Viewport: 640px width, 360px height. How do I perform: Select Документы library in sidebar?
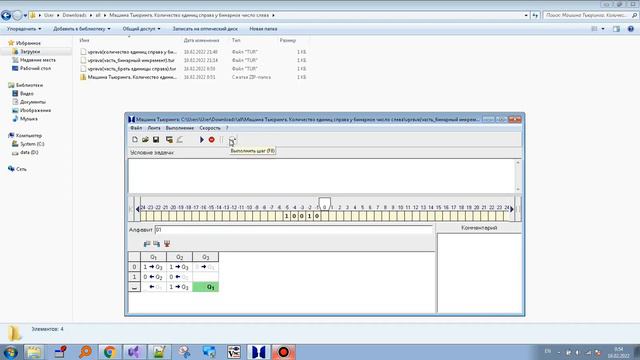(33, 102)
